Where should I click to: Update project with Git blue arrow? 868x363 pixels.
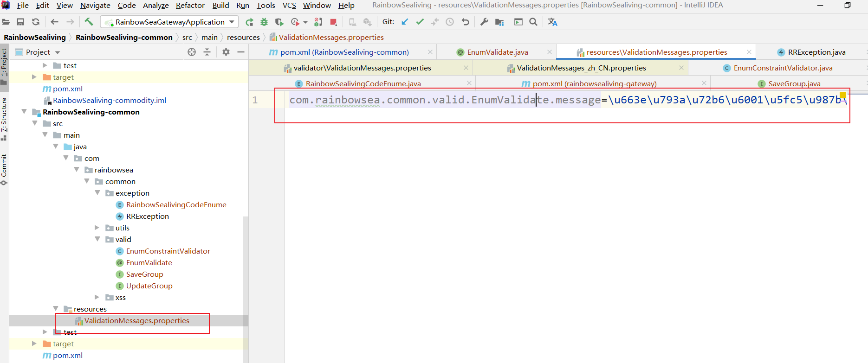[x=405, y=22]
